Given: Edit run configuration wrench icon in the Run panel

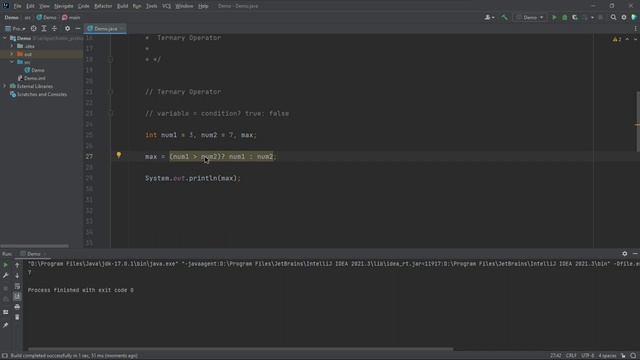Looking at the screenshot, I should (6, 276).
